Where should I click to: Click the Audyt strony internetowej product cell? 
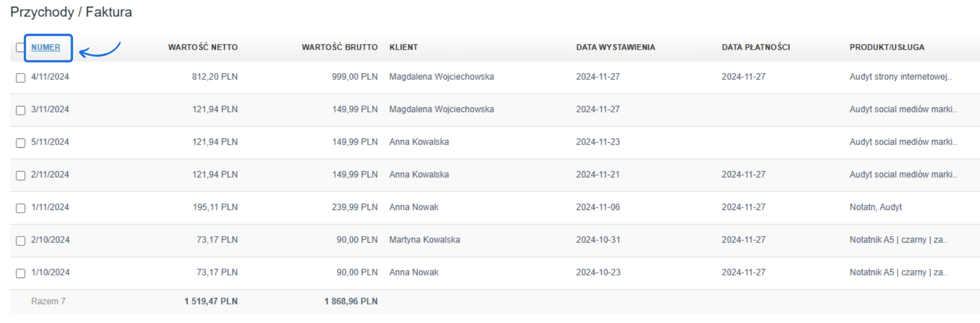click(x=900, y=77)
